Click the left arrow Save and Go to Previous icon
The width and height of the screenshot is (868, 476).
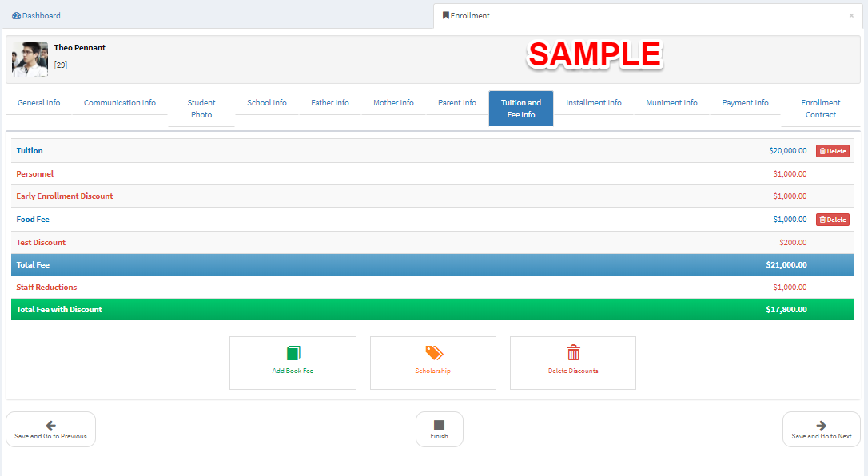click(x=50, y=426)
